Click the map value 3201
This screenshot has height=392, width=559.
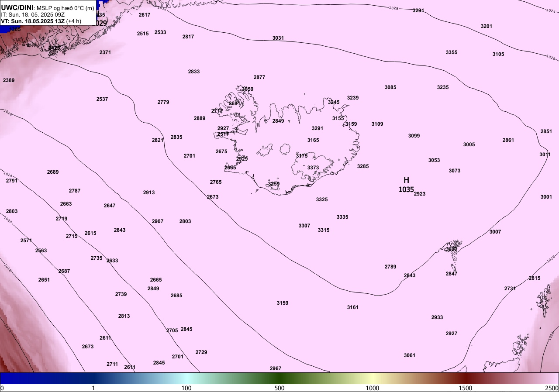click(x=487, y=26)
